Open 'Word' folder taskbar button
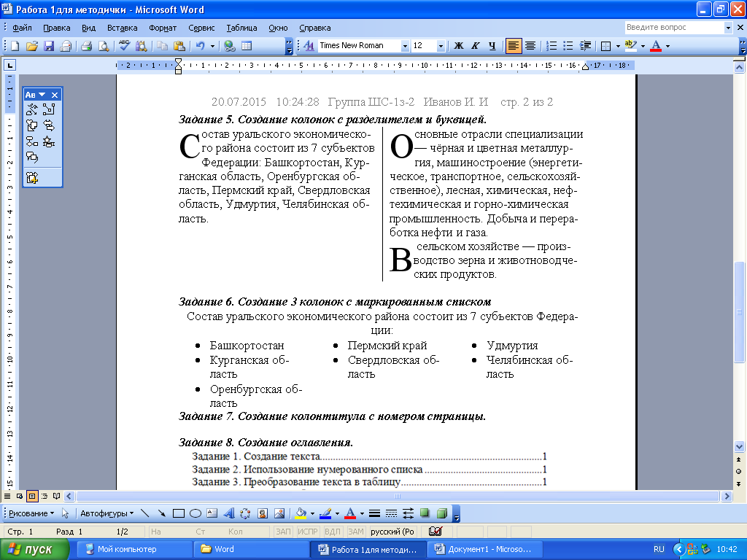The height and width of the screenshot is (560, 747). point(251,549)
